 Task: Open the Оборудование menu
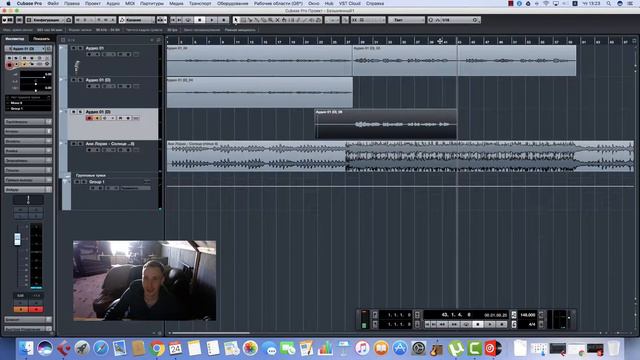(x=232, y=3)
